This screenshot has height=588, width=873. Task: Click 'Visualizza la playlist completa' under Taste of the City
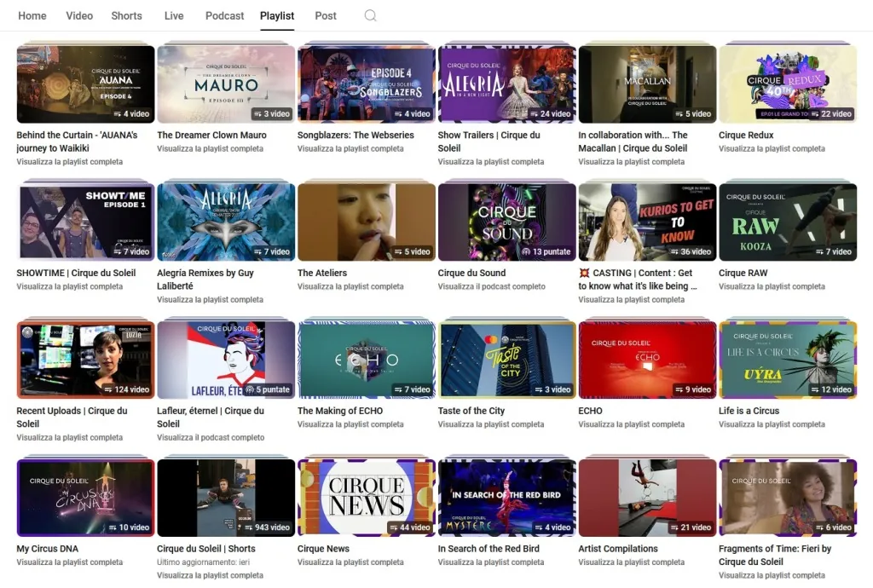(490, 424)
